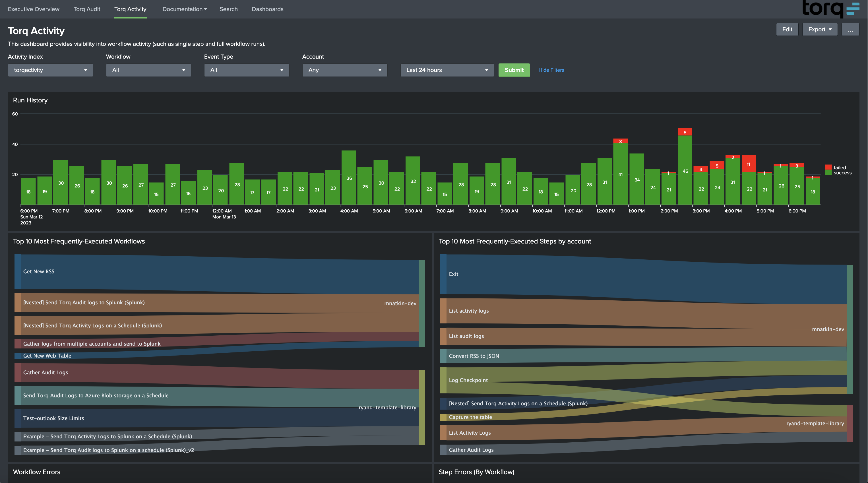Select Gather logs from multiple accounts node
Image resolution: width=868 pixels, height=483 pixels.
[x=18, y=344]
